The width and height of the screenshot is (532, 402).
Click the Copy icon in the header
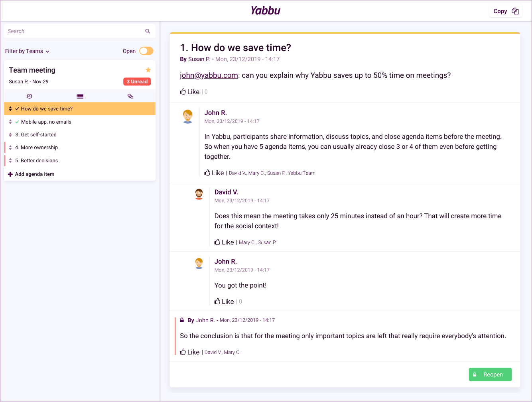point(515,11)
